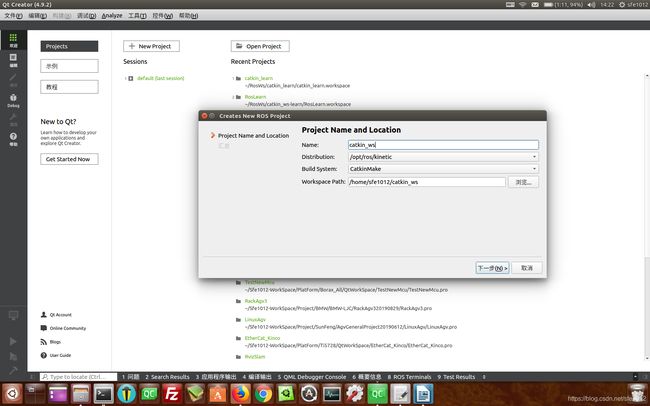Image resolution: width=650 pixels, height=406 pixels.
Task: Open the QML Debugger Console pane
Action: click(x=312, y=377)
